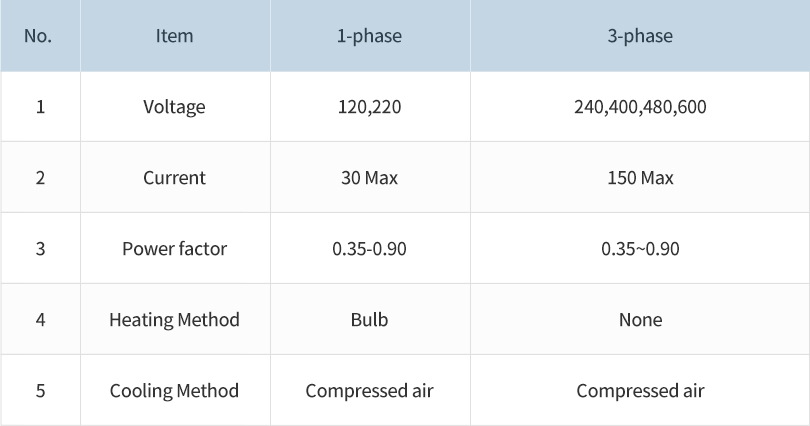
Task: Click the 1-phase "0.35-0.90" power factor cell
Action: click(x=369, y=249)
